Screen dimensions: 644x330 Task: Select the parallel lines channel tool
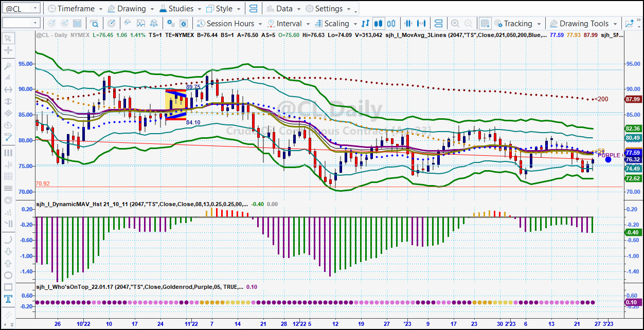point(8,114)
